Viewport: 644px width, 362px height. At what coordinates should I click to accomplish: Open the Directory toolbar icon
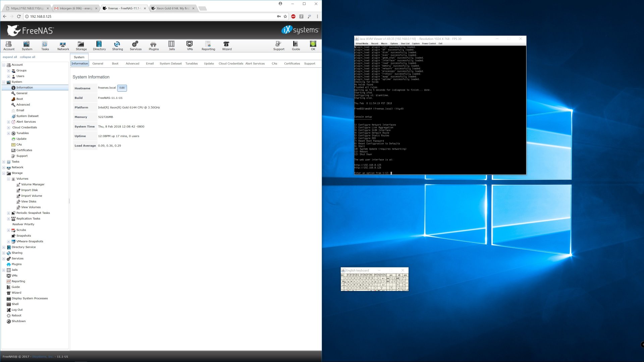(99, 46)
